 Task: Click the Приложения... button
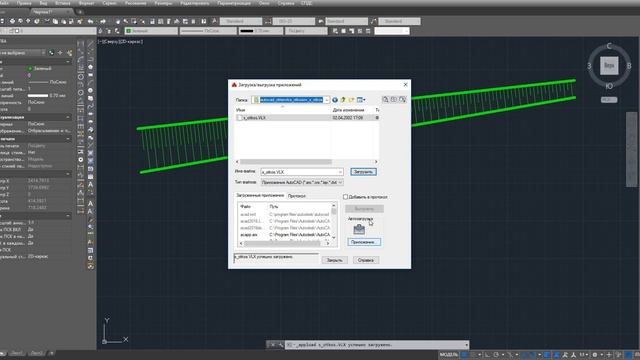click(x=364, y=242)
